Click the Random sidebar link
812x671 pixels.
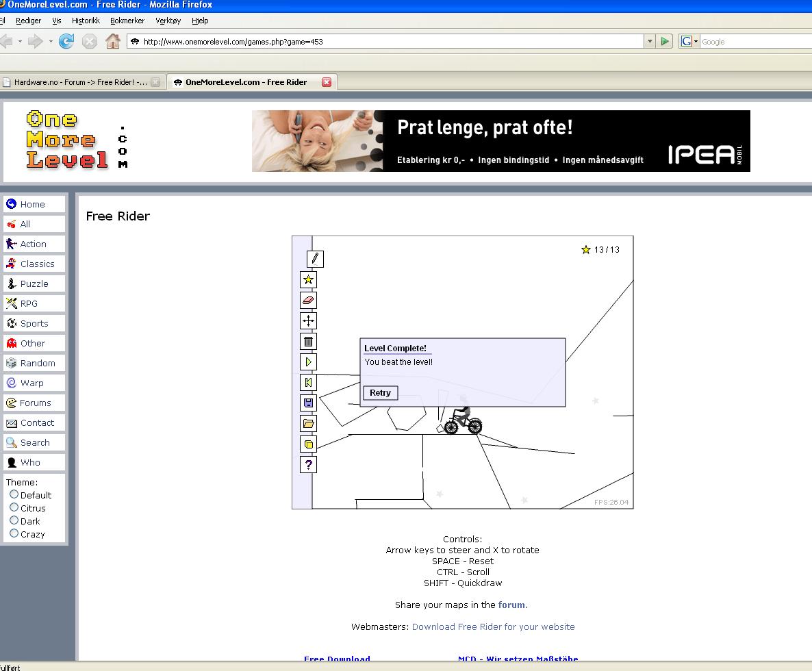coord(34,363)
